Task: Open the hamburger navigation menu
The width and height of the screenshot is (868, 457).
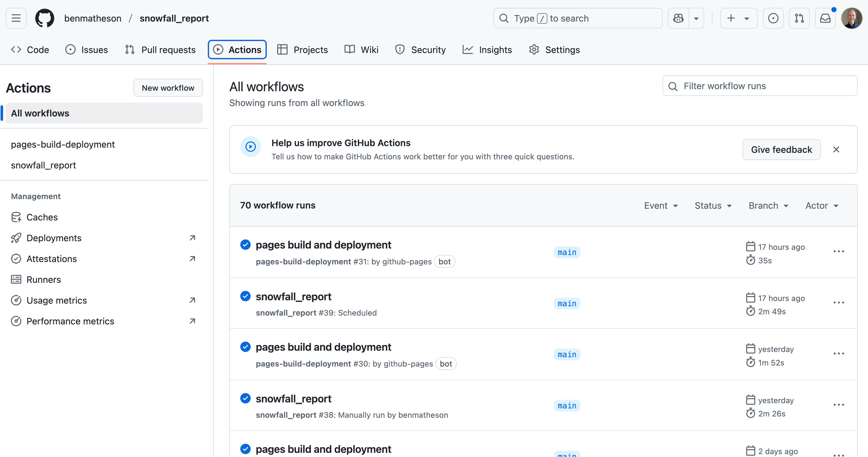Action: tap(16, 18)
